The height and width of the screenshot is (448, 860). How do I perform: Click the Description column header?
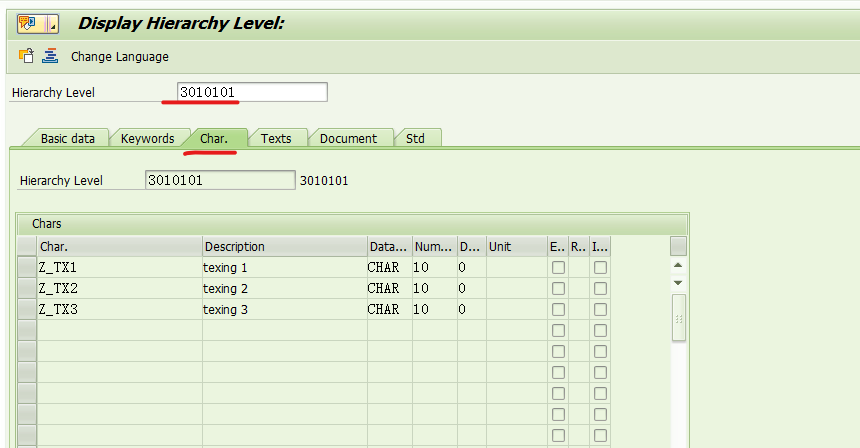tap(285, 246)
